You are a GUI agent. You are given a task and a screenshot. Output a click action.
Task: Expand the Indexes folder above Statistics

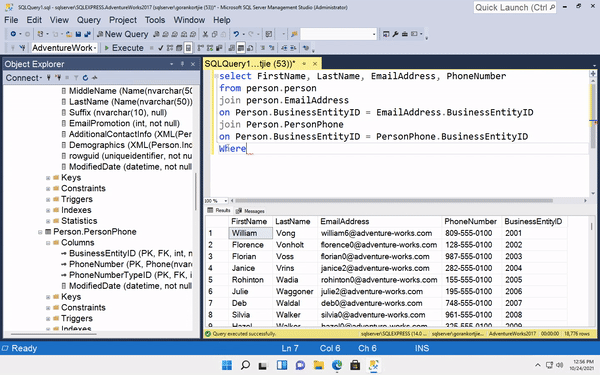[x=48, y=210]
